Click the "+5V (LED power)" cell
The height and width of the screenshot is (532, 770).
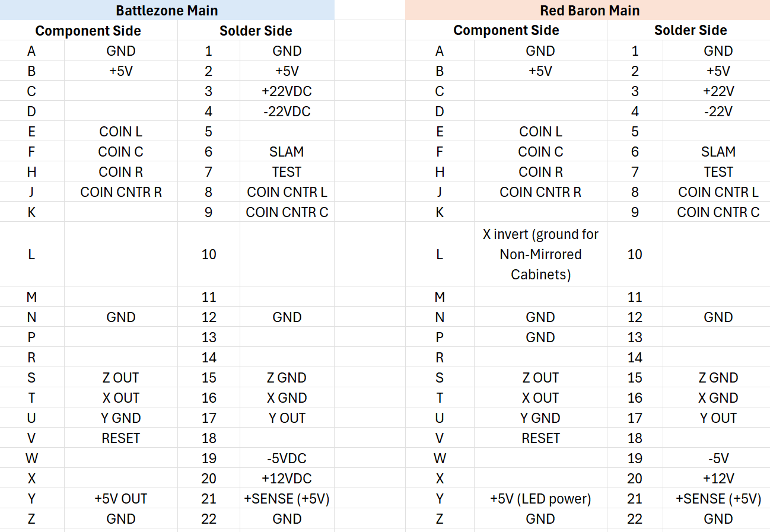(540, 499)
